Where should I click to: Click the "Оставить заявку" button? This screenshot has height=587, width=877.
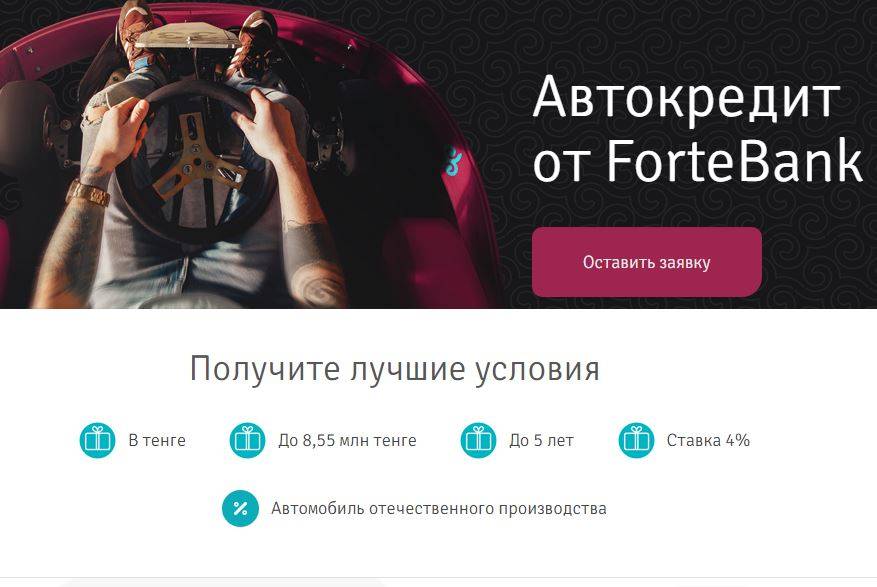click(x=647, y=262)
